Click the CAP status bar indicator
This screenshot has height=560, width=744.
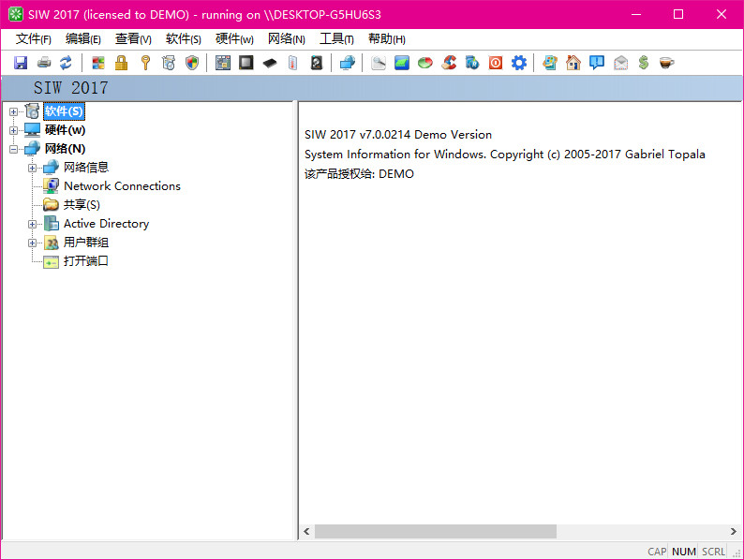657,552
